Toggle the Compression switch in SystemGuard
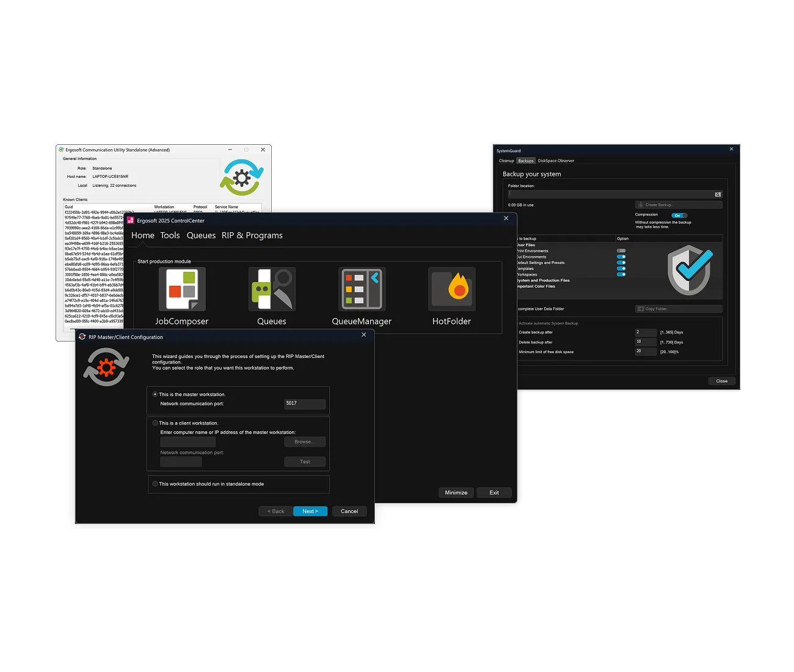This screenshot has height=672, width=794. (x=679, y=216)
